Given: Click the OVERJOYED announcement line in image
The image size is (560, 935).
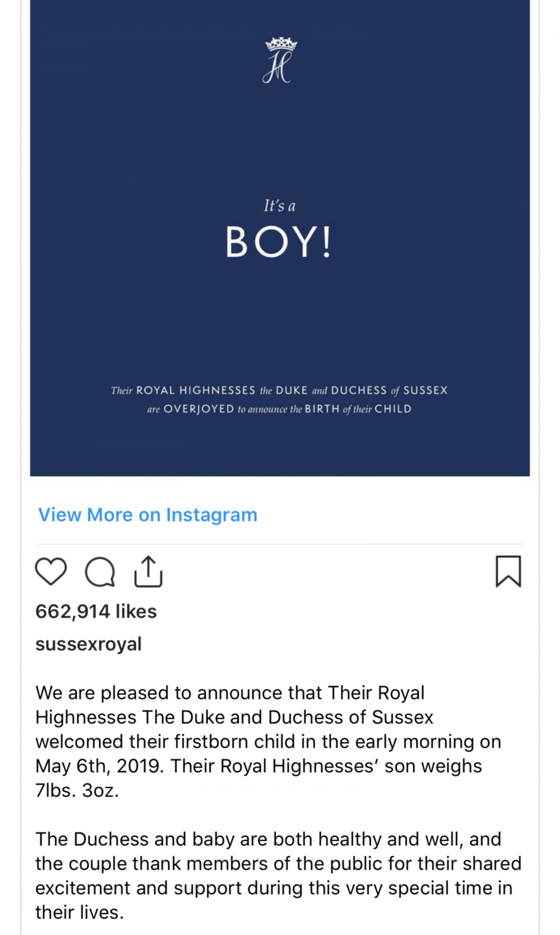Looking at the screenshot, I should (279, 409).
